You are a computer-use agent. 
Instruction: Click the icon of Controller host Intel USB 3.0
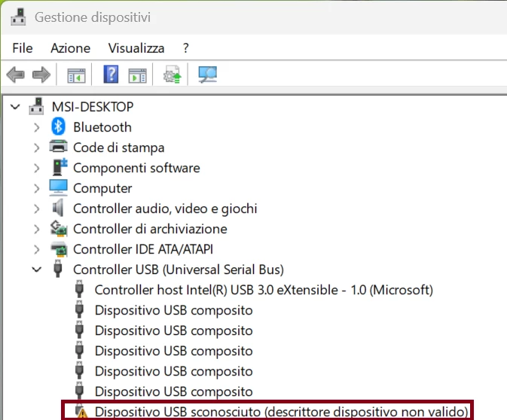79,289
